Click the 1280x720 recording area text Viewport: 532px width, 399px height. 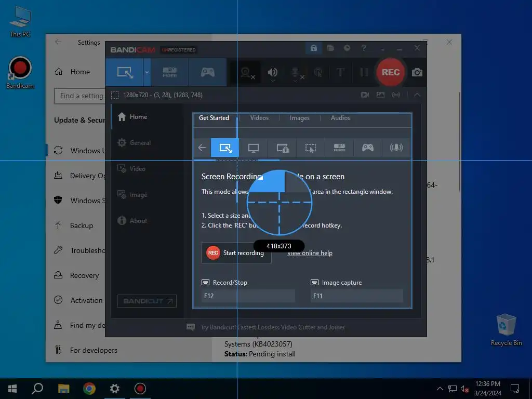coord(163,95)
